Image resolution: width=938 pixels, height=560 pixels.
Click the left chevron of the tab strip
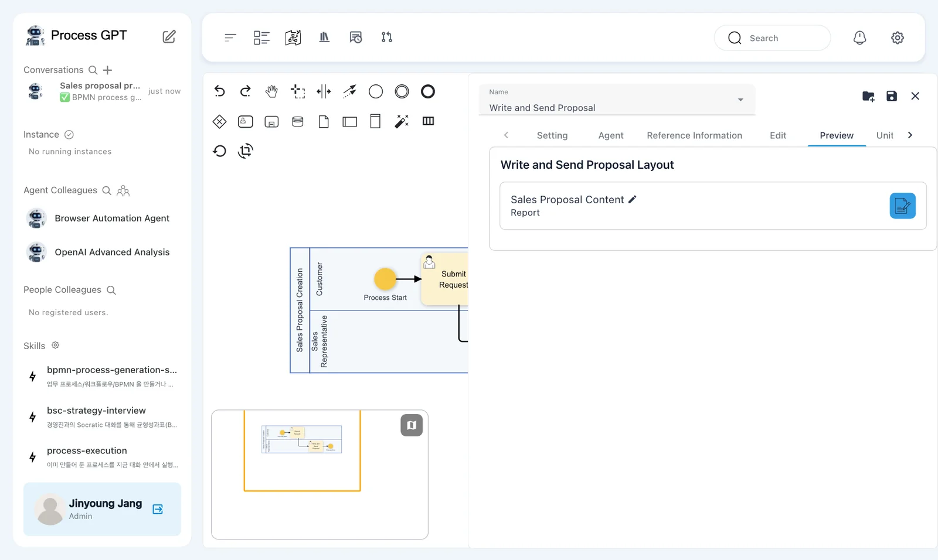506,135
